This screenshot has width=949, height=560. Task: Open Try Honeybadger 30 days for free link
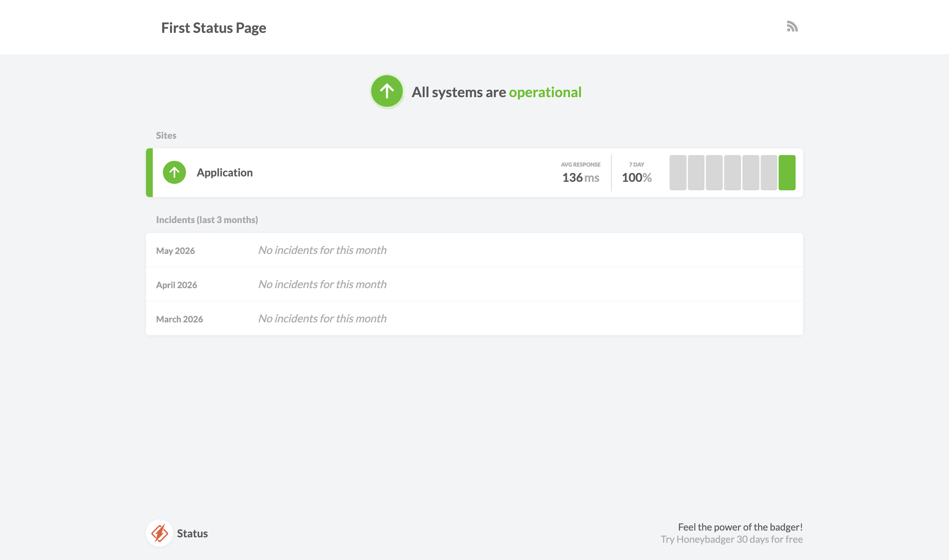[731, 539]
